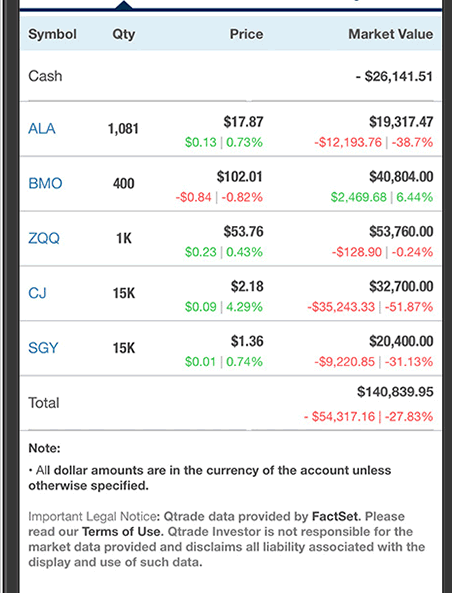The height and width of the screenshot is (593, 452).
Task: Select the ALA market value $19,317.47
Action: tap(401, 122)
